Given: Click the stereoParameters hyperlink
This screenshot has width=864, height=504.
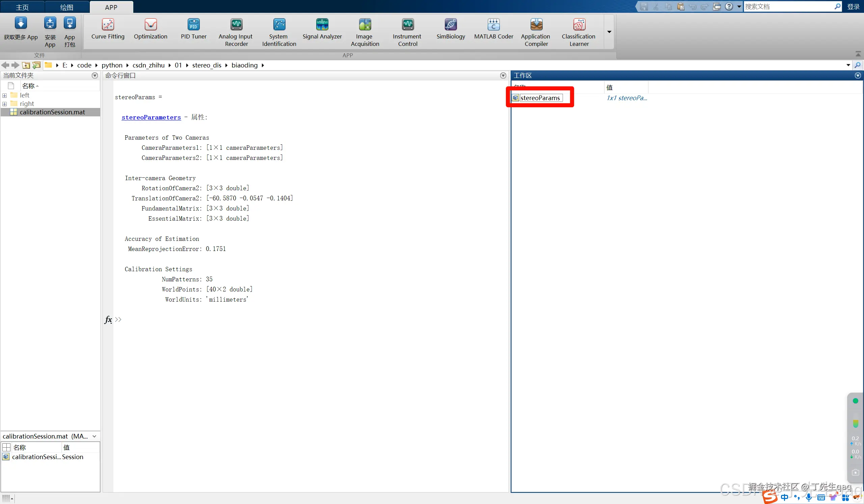Looking at the screenshot, I should point(151,117).
